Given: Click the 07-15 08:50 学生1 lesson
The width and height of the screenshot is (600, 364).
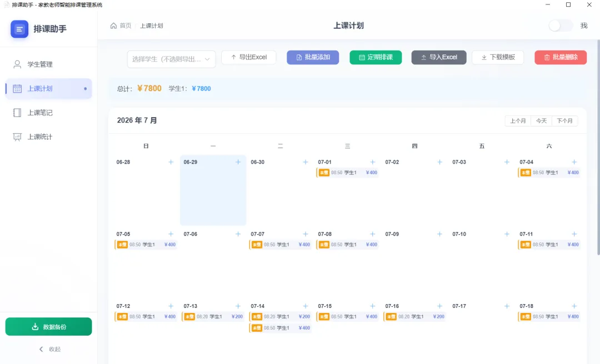Looking at the screenshot, I should tap(347, 317).
